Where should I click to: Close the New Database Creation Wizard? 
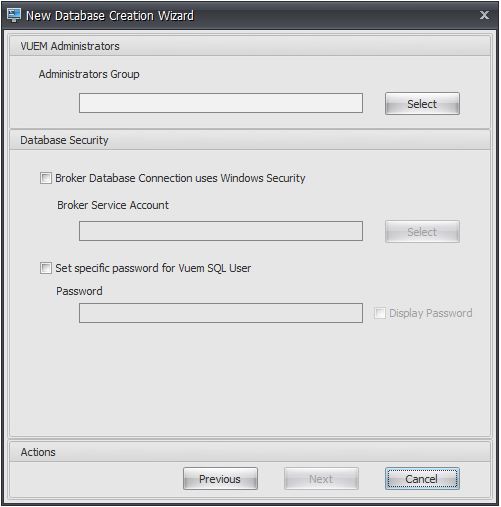(484, 15)
